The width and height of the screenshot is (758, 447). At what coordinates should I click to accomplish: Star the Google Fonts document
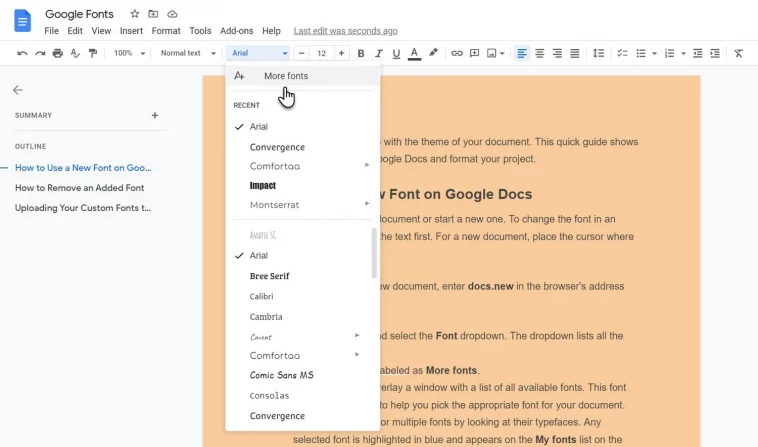135,14
